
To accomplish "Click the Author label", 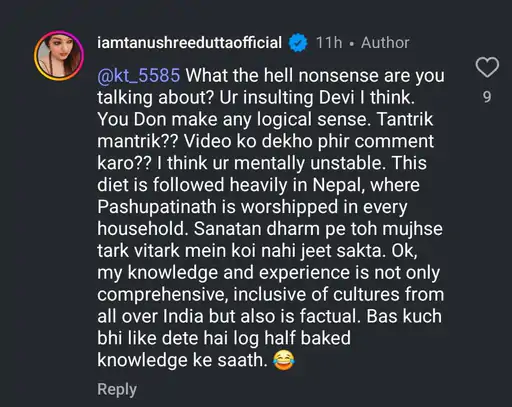I will pos(385,43).
